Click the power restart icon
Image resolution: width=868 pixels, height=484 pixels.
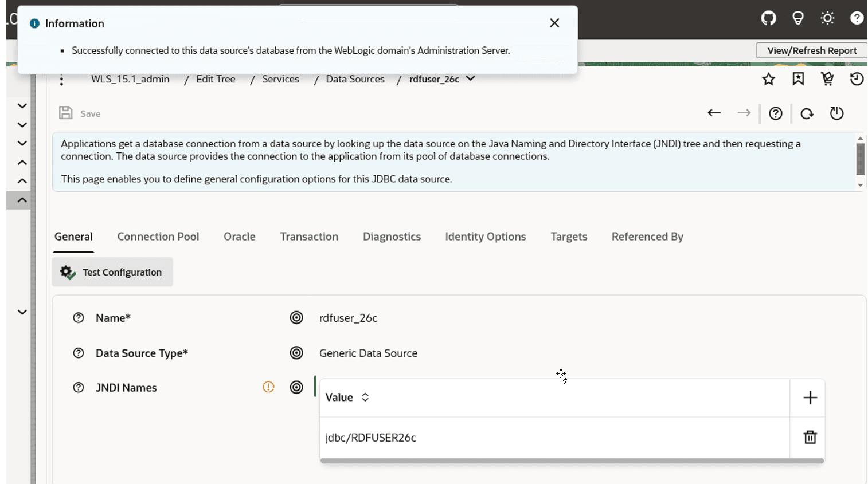[x=836, y=113]
